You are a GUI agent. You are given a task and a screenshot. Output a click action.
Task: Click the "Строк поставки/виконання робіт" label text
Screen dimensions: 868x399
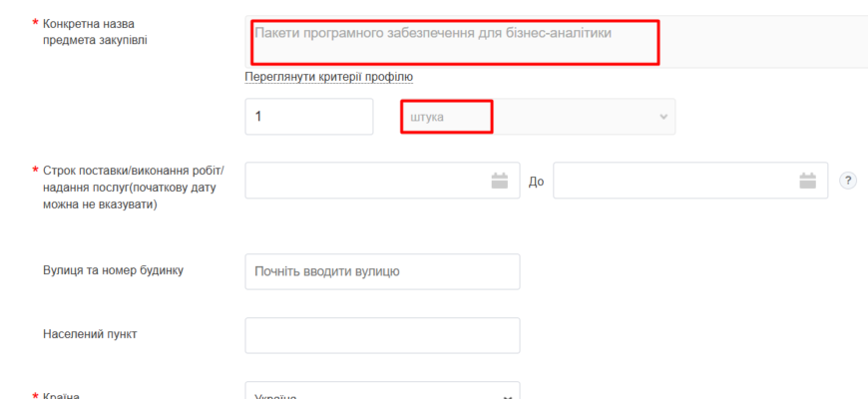click(133, 170)
